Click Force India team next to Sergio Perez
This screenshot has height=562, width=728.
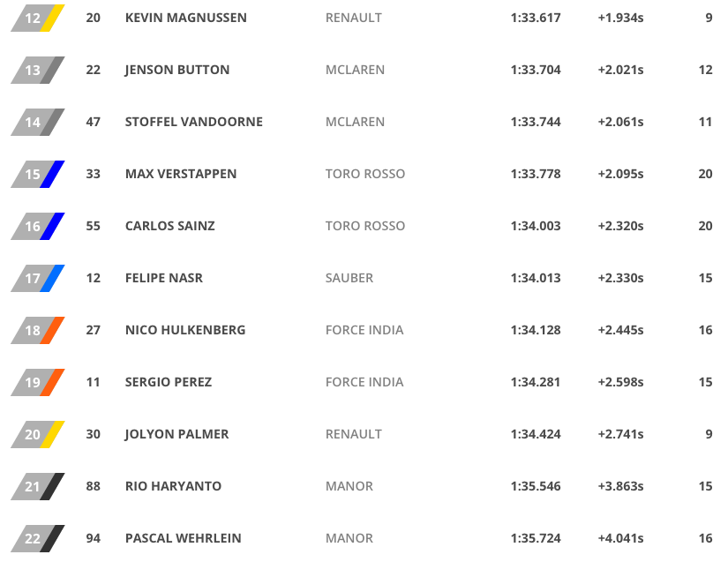pos(364,382)
